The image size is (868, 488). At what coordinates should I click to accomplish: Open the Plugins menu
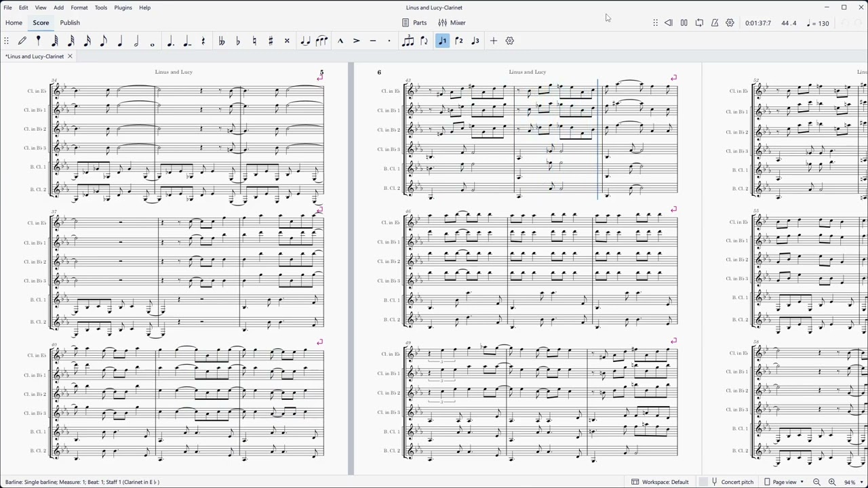coord(123,7)
